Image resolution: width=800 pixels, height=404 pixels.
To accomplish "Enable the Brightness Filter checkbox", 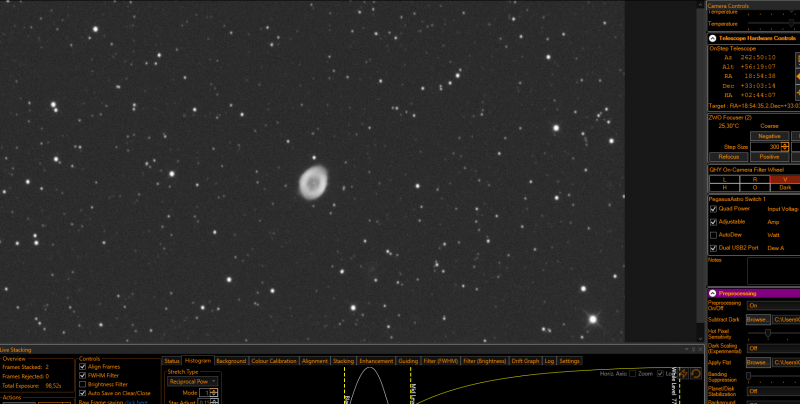I will tap(83, 384).
